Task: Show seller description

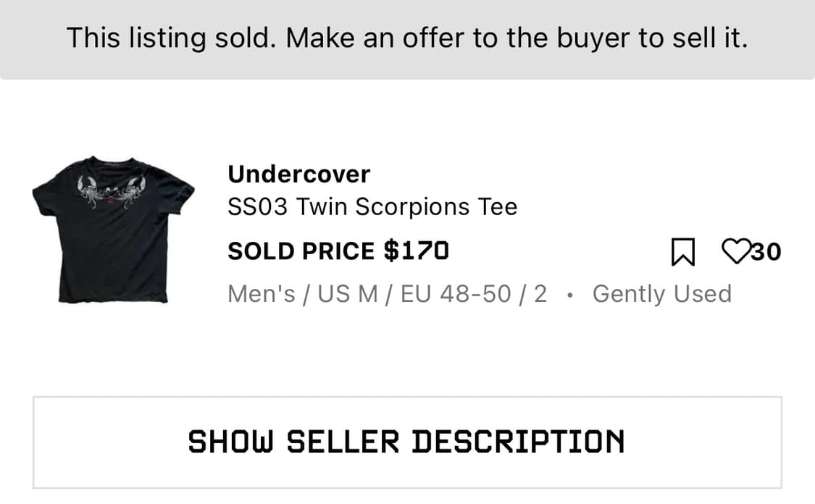Action: 407,442
